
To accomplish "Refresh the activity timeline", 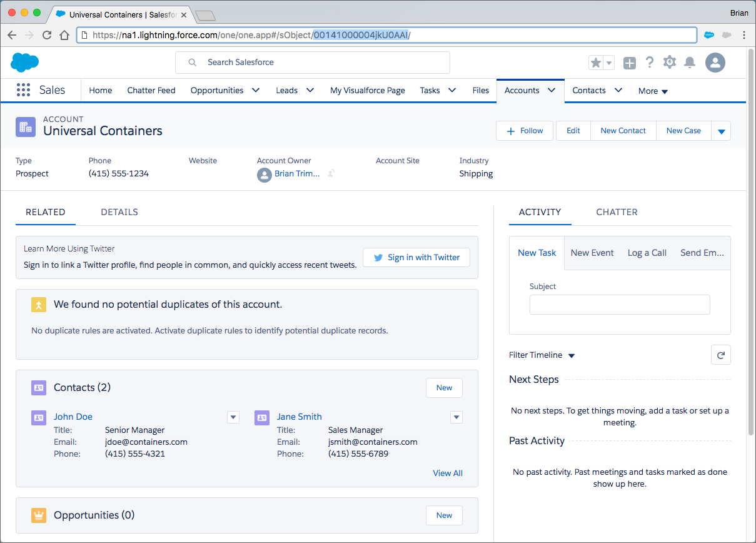I will (x=721, y=355).
